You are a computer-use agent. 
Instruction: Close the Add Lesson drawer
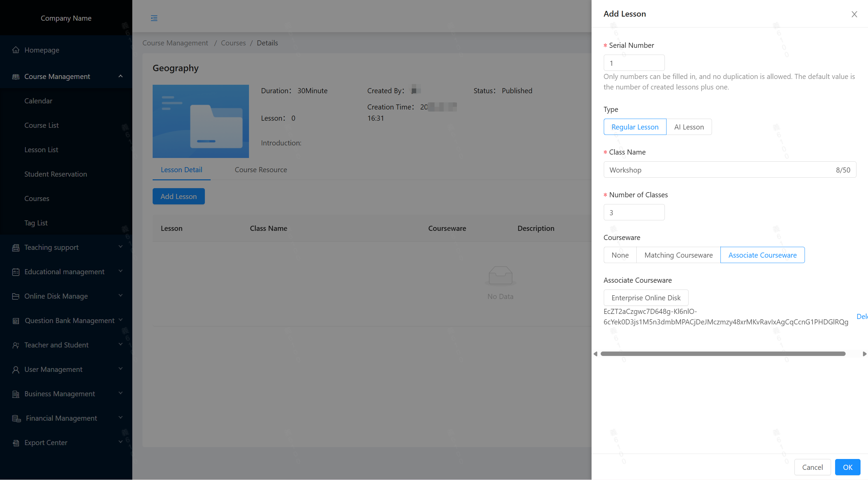coord(854,14)
